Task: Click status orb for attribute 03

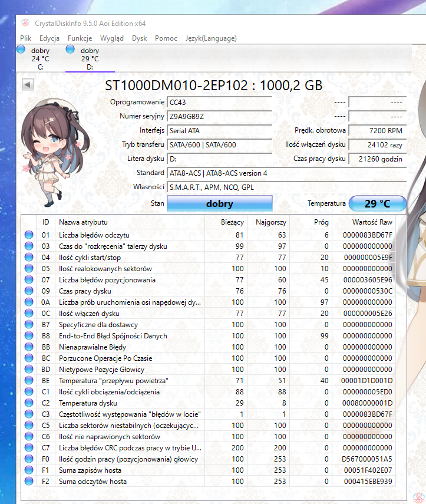Action: pos(29,246)
